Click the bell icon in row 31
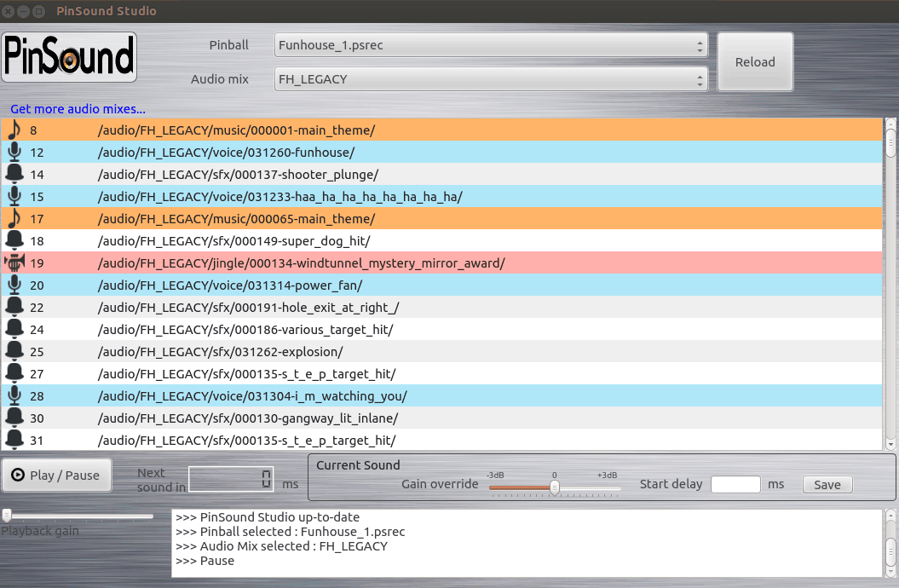 14,440
